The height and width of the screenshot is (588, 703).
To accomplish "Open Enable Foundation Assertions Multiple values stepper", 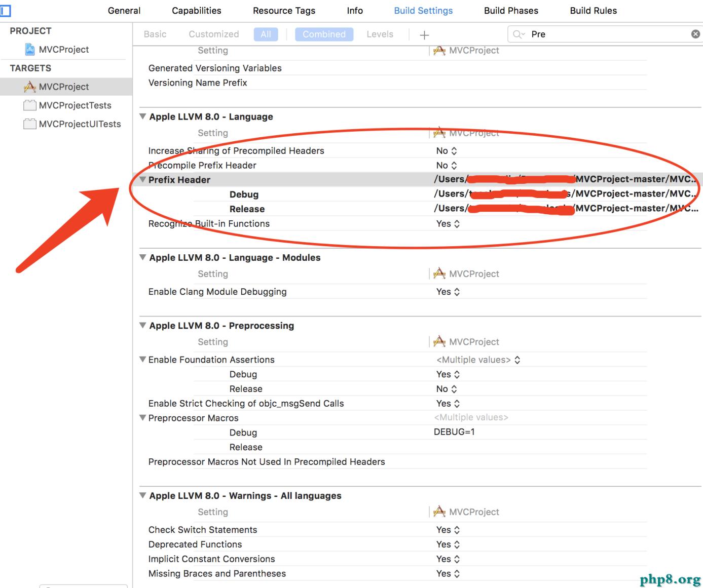I will point(517,360).
